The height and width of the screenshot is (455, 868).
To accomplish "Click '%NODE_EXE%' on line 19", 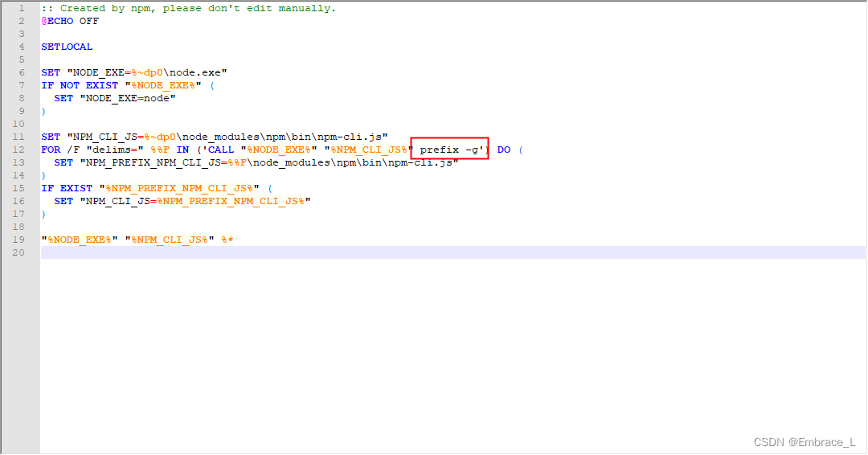I will point(79,240).
